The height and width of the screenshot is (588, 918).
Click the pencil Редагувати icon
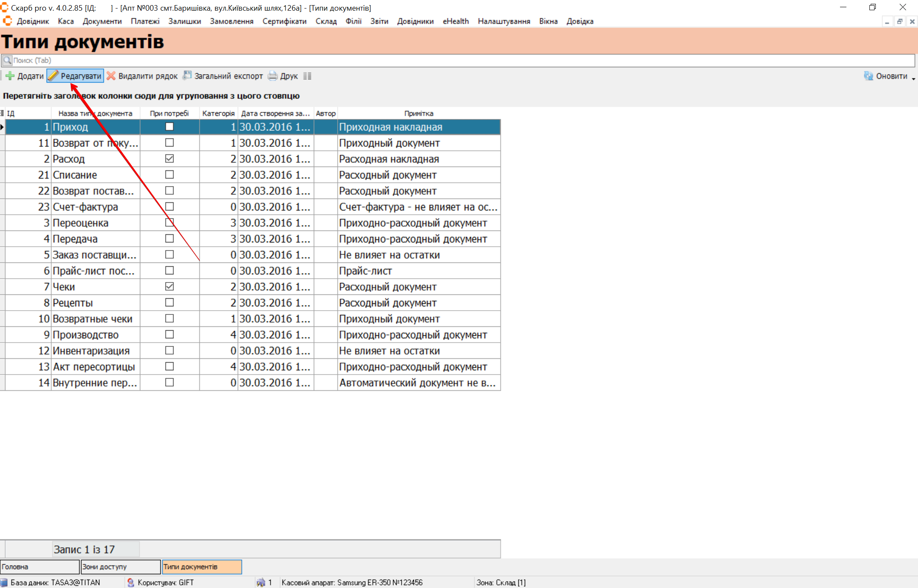[x=53, y=76]
